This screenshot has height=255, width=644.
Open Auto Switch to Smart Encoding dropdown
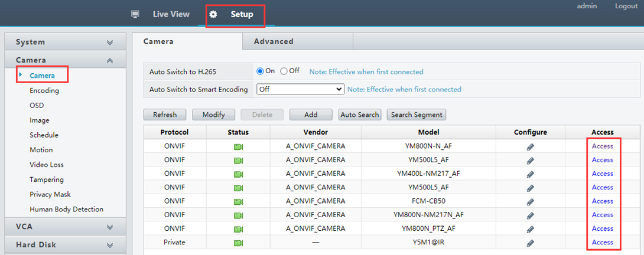pyautogui.click(x=300, y=89)
